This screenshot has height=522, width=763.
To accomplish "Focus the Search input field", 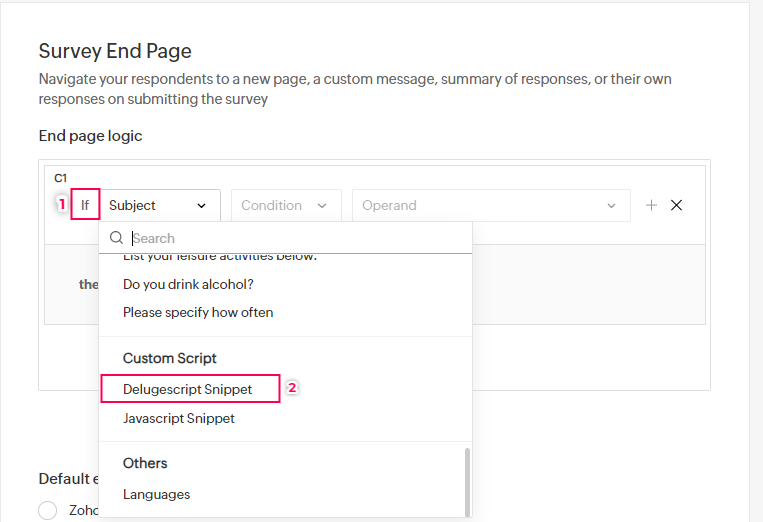I will pos(295,238).
